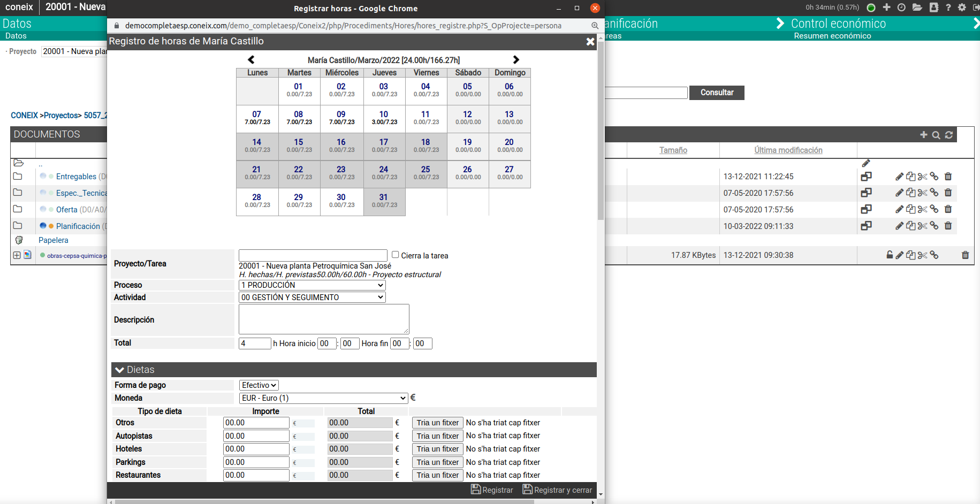The height and width of the screenshot is (504, 980).
Task: Check the Cierra la tarea checkbox
Action: coord(395,255)
